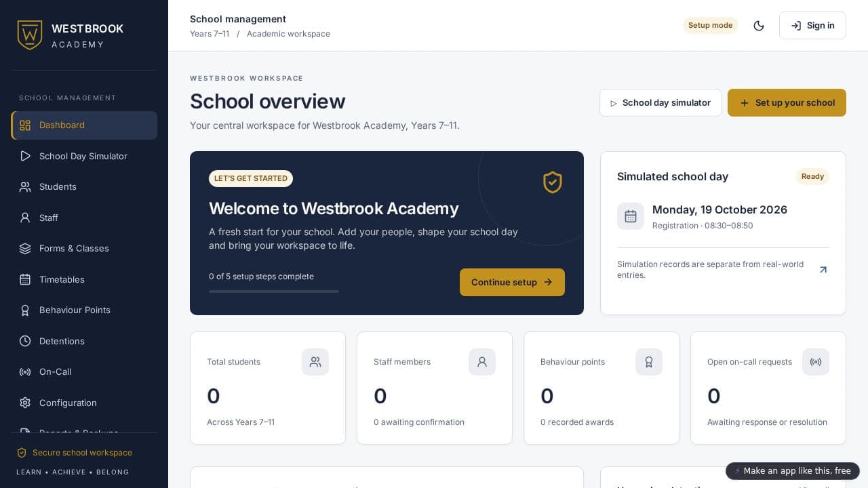Click the Academic workspace breadcrumb
Screen dimensions: 868x488
pos(288,34)
